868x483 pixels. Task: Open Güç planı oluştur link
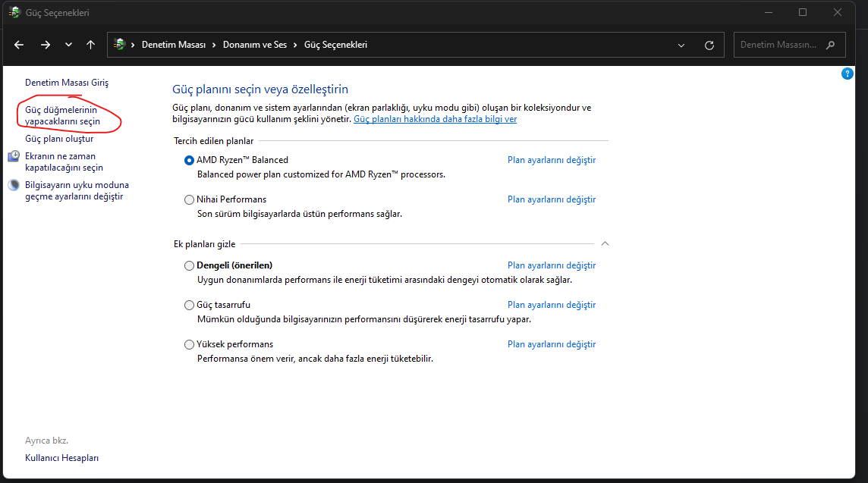coord(59,139)
